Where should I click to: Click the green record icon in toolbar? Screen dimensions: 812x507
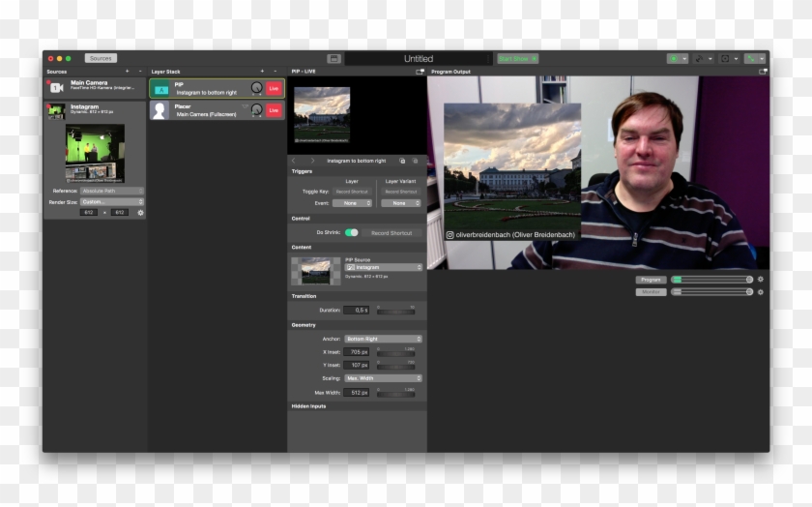(x=674, y=59)
